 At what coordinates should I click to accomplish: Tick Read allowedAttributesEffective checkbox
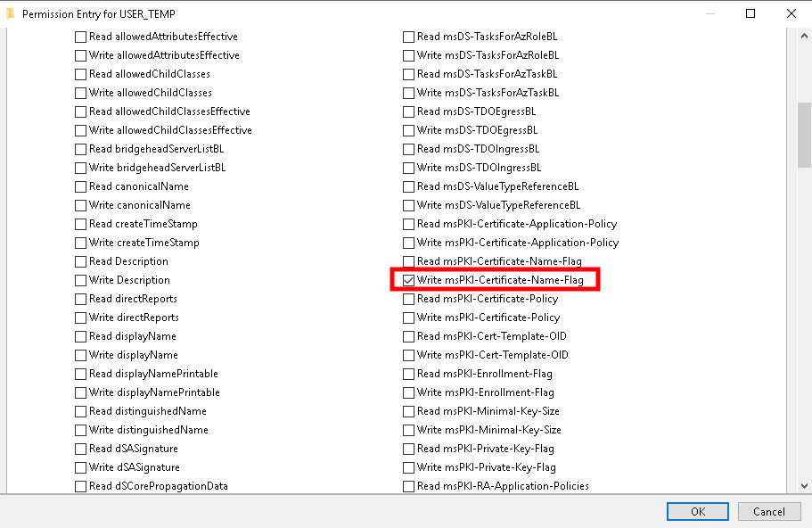coord(81,37)
